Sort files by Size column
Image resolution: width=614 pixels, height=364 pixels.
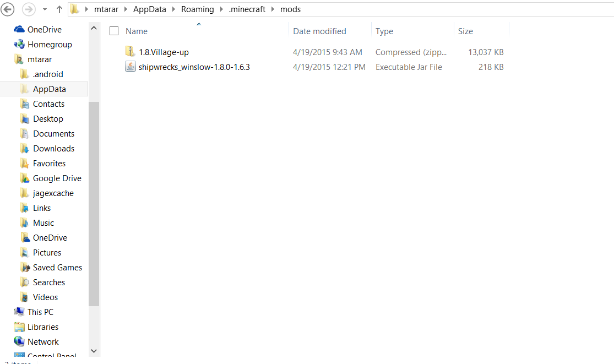coord(465,31)
